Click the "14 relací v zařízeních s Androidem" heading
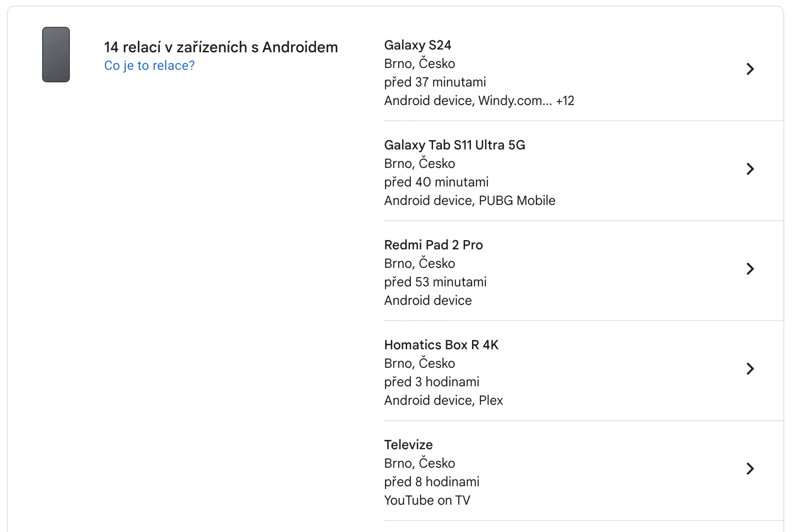The width and height of the screenshot is (794, 532). [x=221, y=47]
